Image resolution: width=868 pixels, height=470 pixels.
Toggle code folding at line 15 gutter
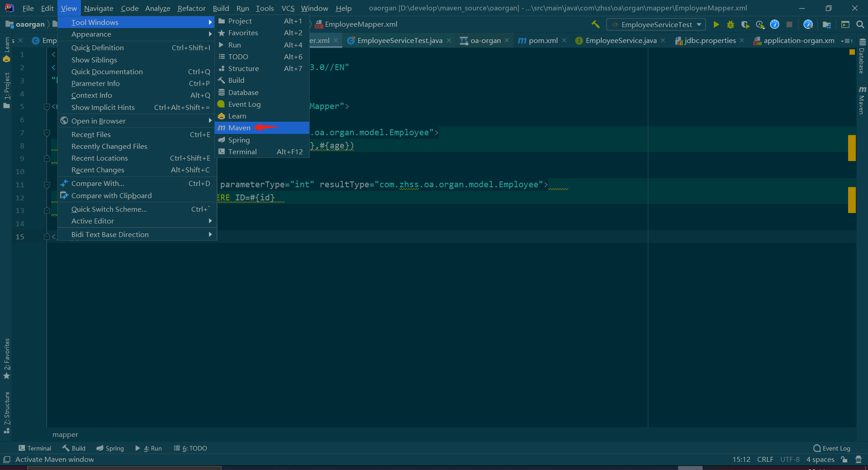47,237
